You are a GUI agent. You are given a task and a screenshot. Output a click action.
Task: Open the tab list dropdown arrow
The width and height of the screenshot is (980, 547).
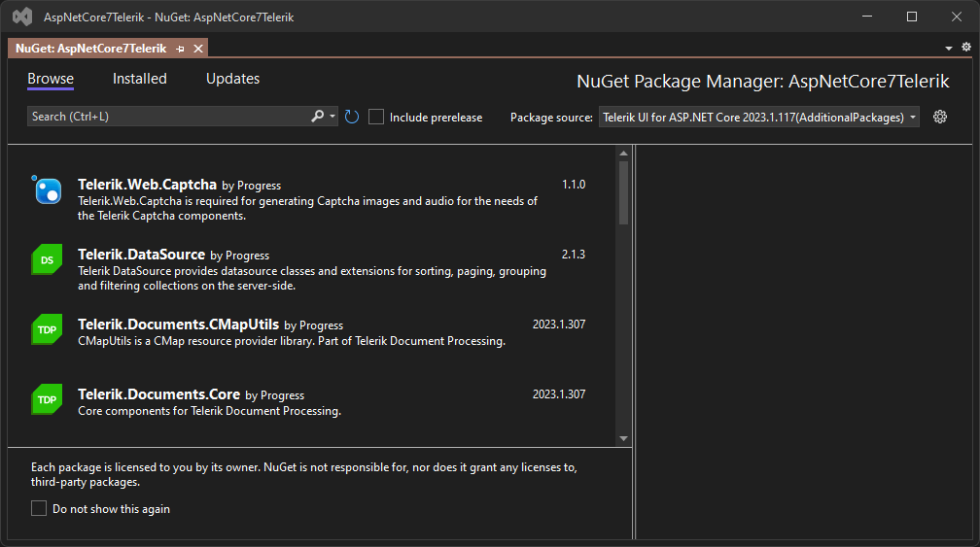[949, 48]
